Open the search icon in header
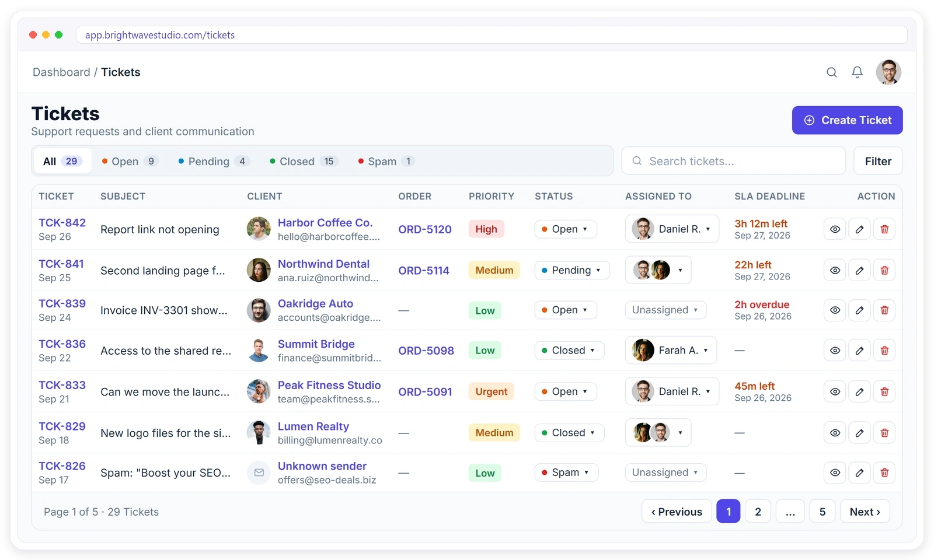934x560 pixels. click(x=832, y=72)
